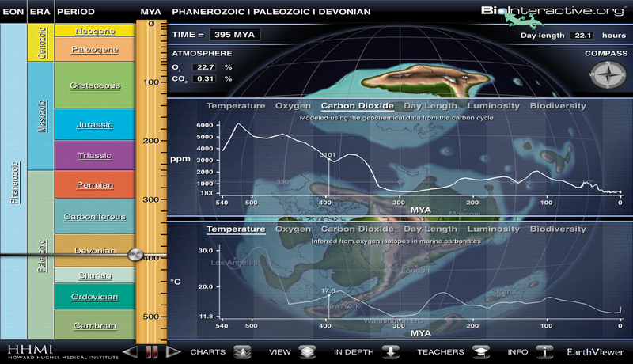
Task: Select the Devonian period
Action: [95, 251]
